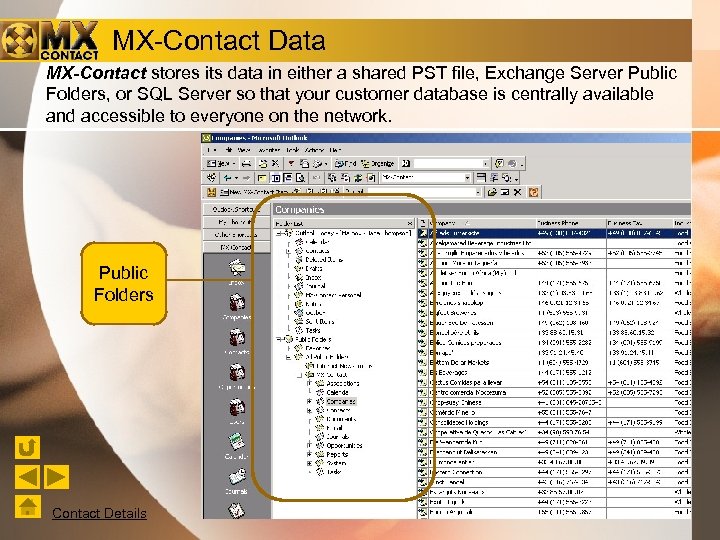Select the My Shortcuts group button
Screen dimensions: 720x540
tap(236, 222)
